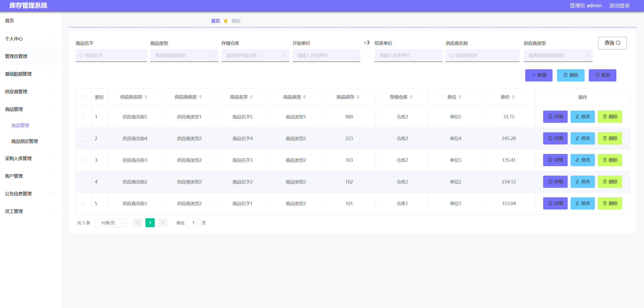
Task: Click the 商品名字 search input
Action: pos(113,55)
